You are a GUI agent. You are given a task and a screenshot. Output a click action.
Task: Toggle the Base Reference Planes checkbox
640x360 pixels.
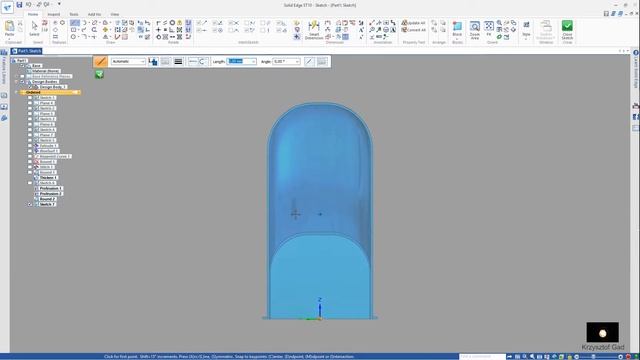[x=22, y=76]
